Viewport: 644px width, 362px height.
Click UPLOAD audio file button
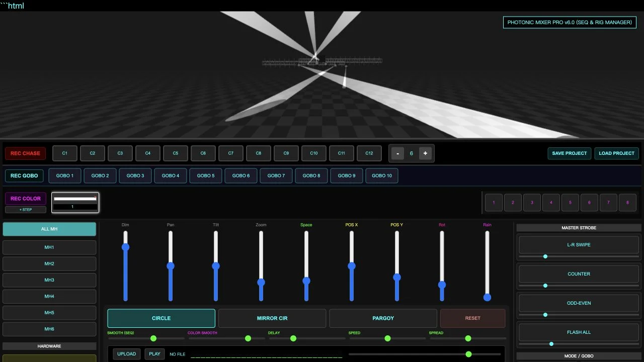(127, 354)
